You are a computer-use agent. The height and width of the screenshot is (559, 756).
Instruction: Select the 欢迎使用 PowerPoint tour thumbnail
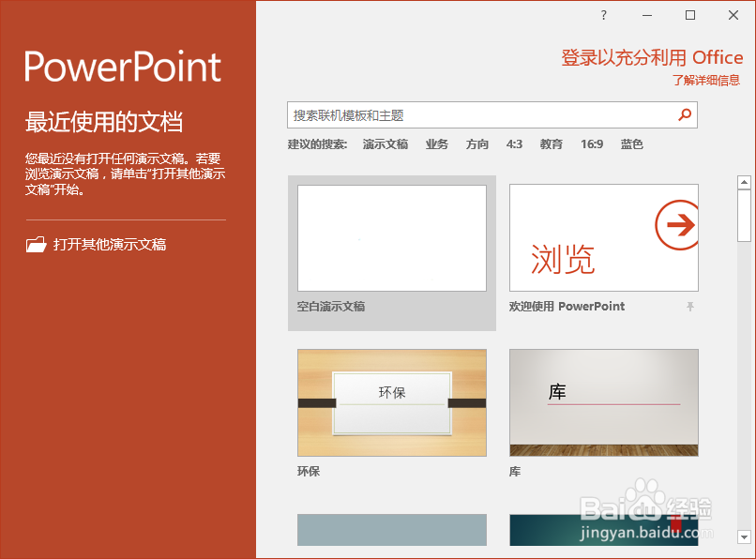(x=604, y=237)
